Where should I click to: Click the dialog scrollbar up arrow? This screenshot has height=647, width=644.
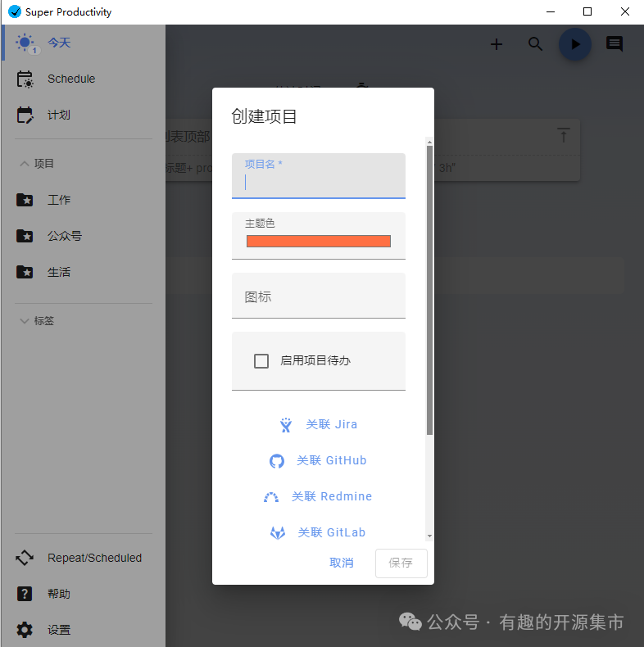(430, 142)
